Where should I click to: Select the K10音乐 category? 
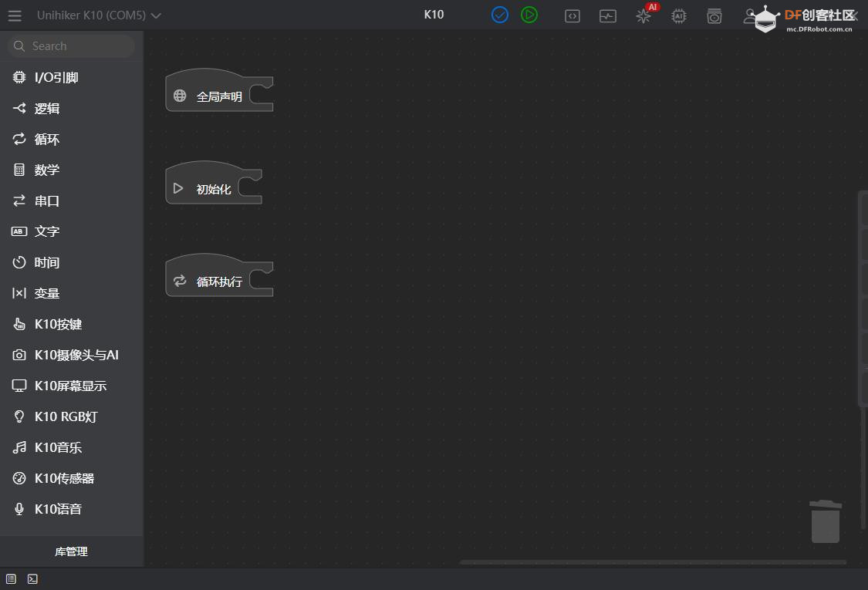[72, 447]
